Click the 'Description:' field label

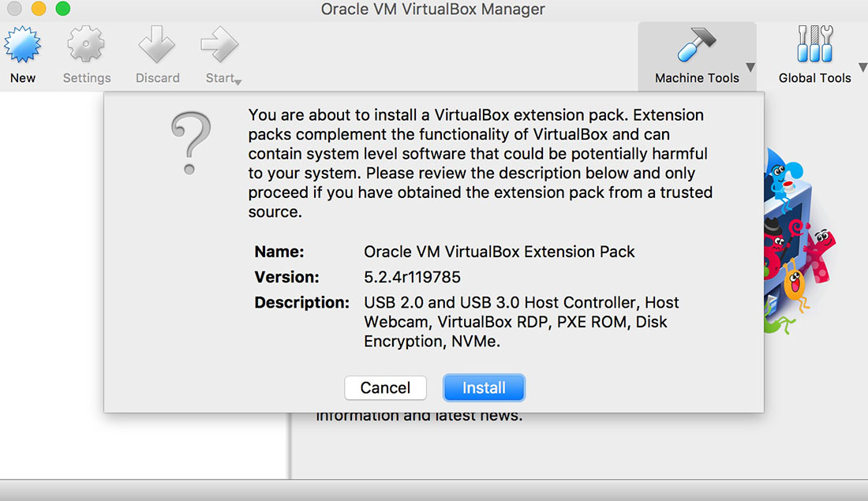pyautogui.click(x=301, y=303)
